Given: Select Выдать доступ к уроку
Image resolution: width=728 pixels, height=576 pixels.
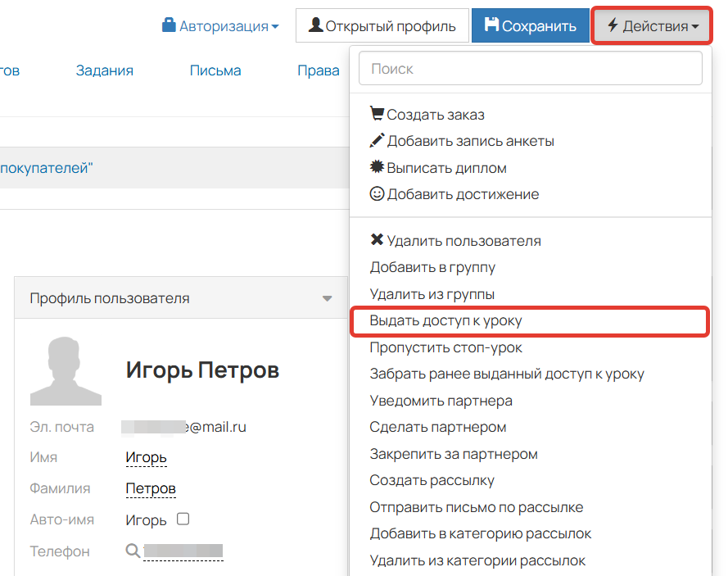Looking at the screenshot, I should [445, 320].
